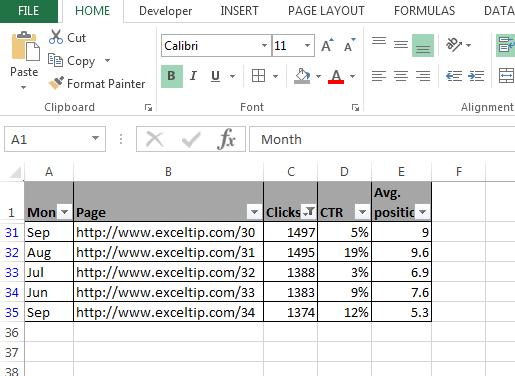
Task: Toggle Italic formatting
Action: (193, 76)
